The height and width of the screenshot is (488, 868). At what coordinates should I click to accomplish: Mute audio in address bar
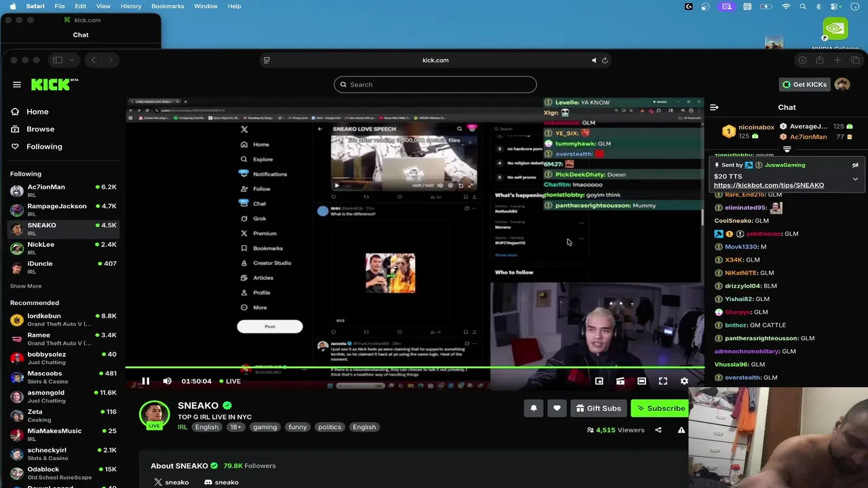[594, 60]
